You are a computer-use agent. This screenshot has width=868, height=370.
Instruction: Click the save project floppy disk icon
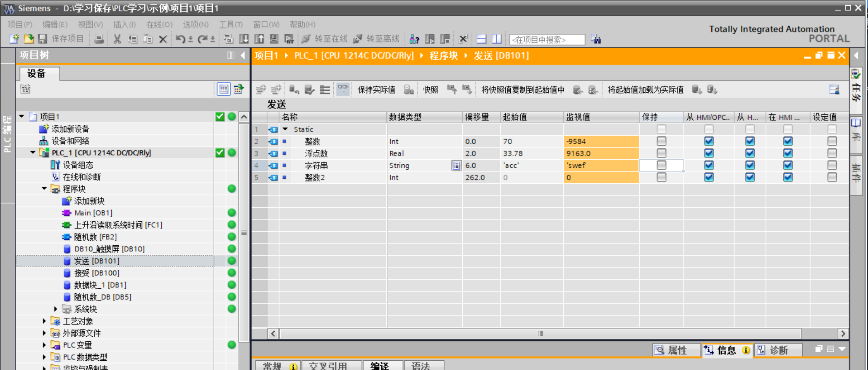(x=43, y=39)
